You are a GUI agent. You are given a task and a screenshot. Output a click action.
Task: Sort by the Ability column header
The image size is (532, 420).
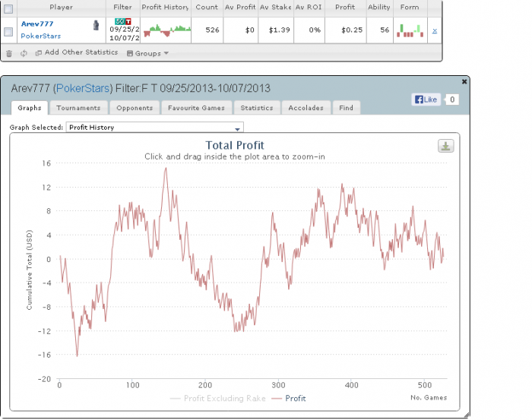(x=379, y=7)
